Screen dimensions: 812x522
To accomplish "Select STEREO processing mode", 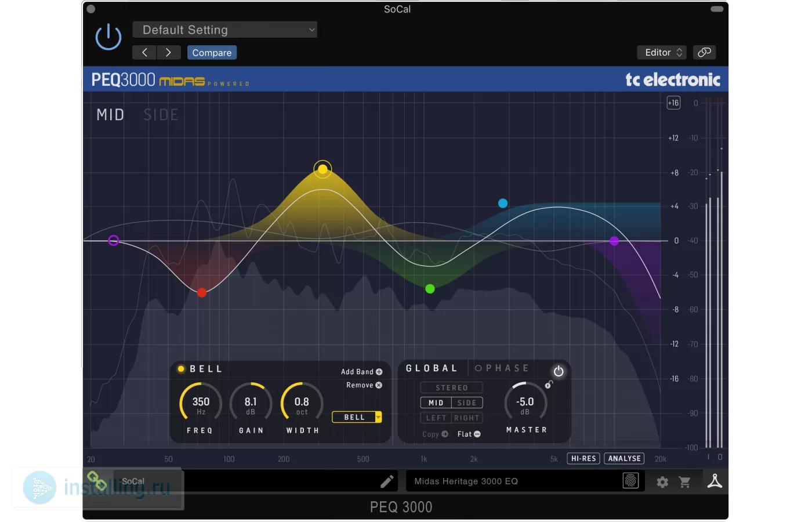I will click(x=452, y=387).
